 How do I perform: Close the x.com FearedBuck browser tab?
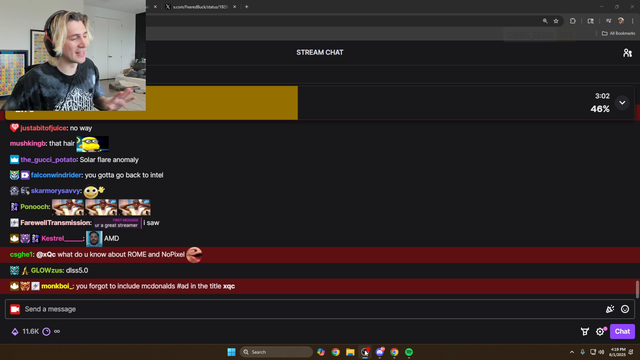pyautogui.click(x=235, y=7)
